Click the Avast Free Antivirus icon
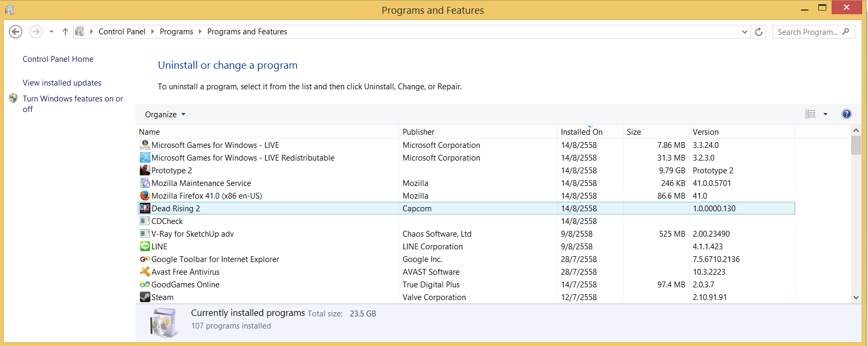 tap(145, 272)
